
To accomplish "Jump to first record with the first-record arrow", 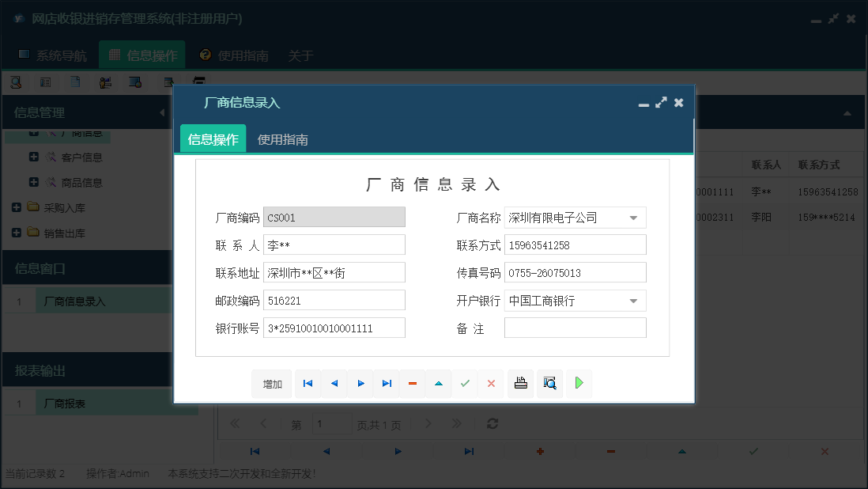I will click(x=308, y=383).
